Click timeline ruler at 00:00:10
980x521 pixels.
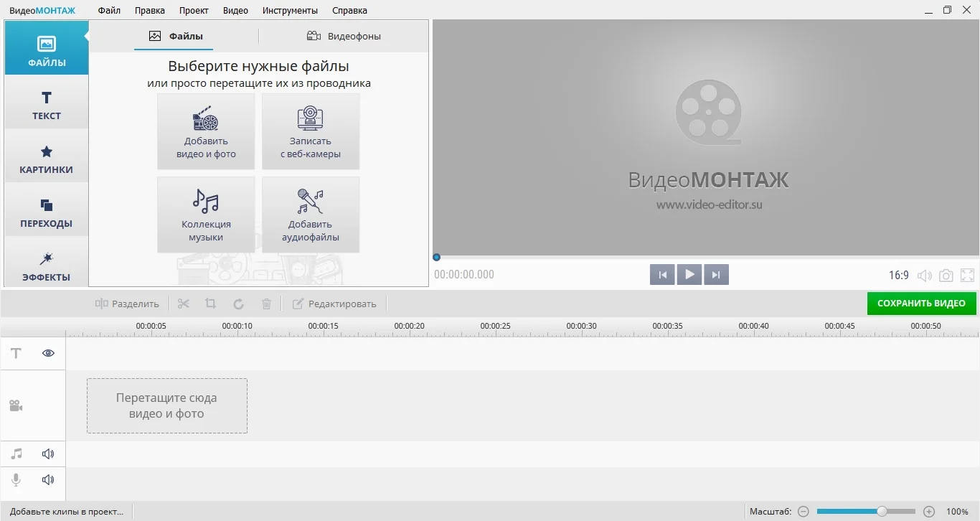237,326
